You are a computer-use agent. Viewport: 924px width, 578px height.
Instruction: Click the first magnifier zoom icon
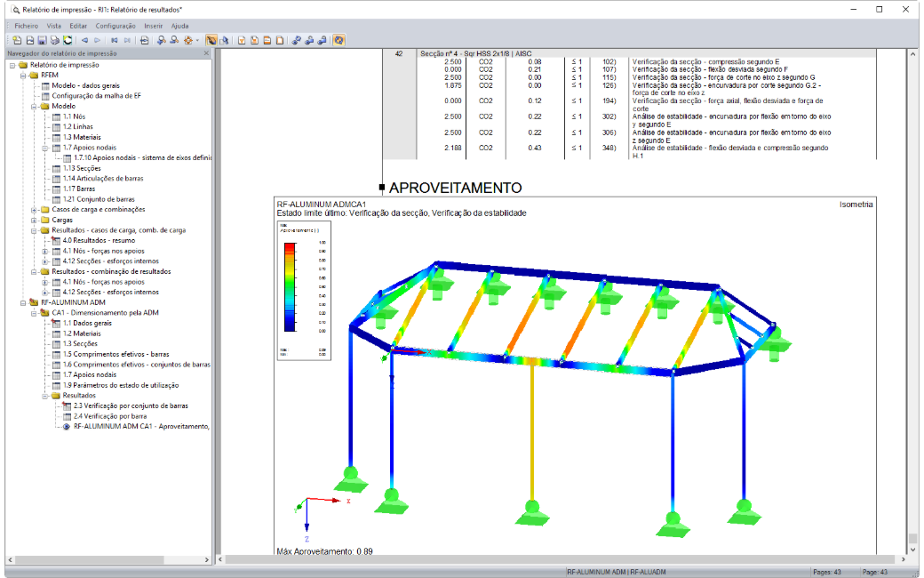[x=162, y=40]
